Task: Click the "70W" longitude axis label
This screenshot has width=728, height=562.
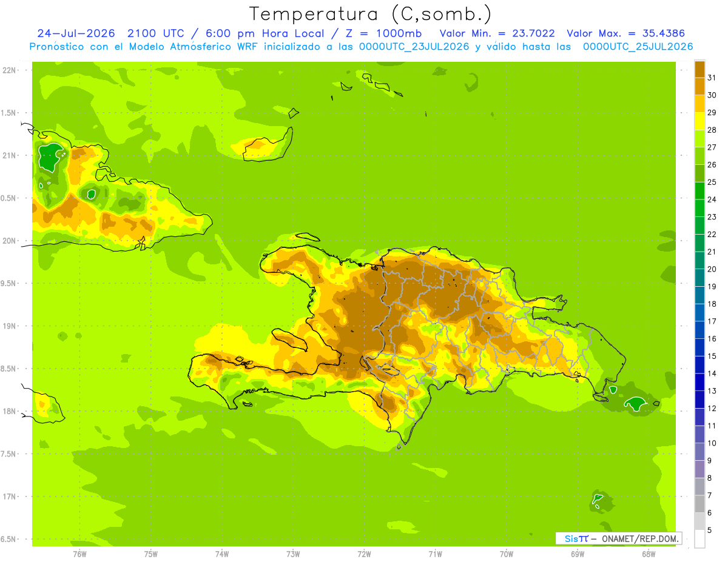Action: point(507,554)
